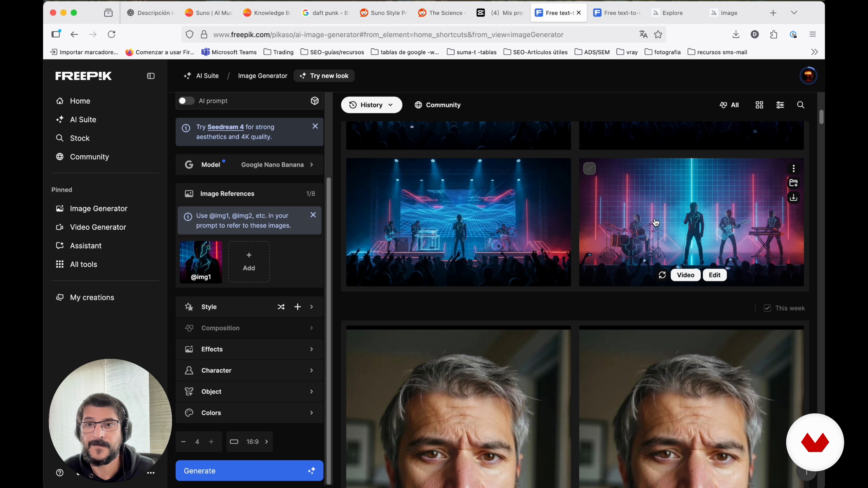Open Assistant in pinned tools
Screen dimensions: 868x488
point(86,246)
